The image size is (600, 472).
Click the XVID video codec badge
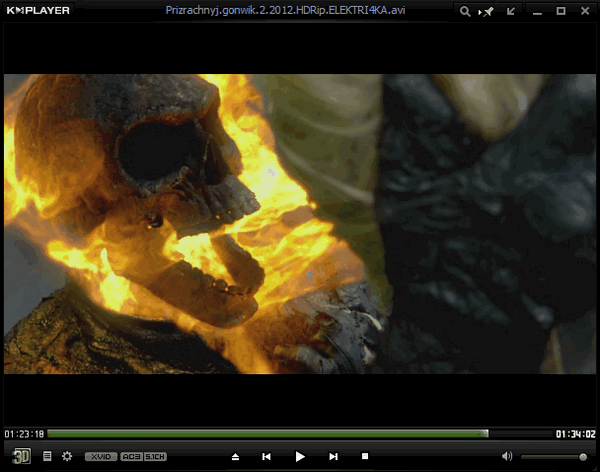click(100, 456)
